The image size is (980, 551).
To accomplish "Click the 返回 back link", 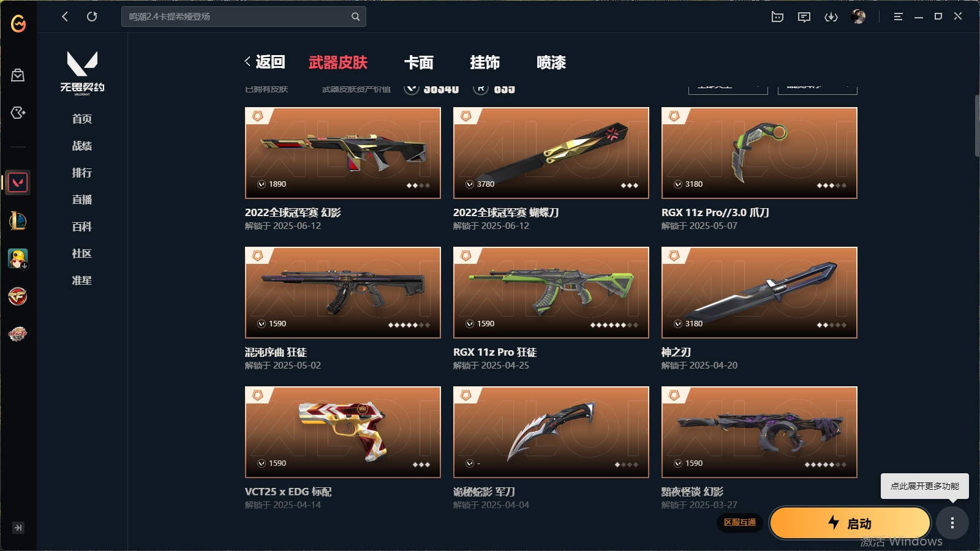I will tap(265, 62).
